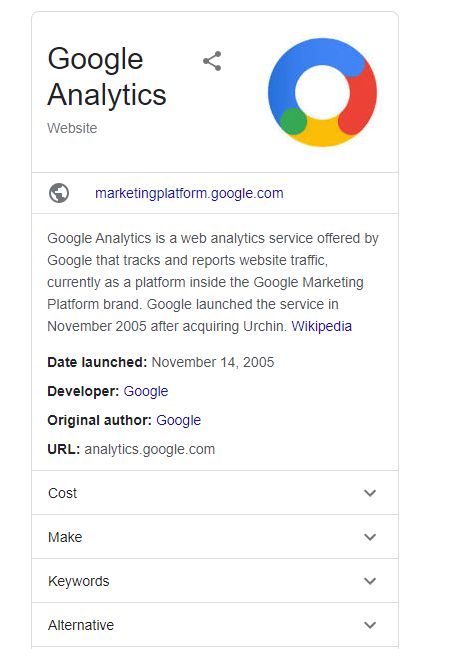Click the Cost row label
The height and width of the screenshot is (649, 454).
62,493
